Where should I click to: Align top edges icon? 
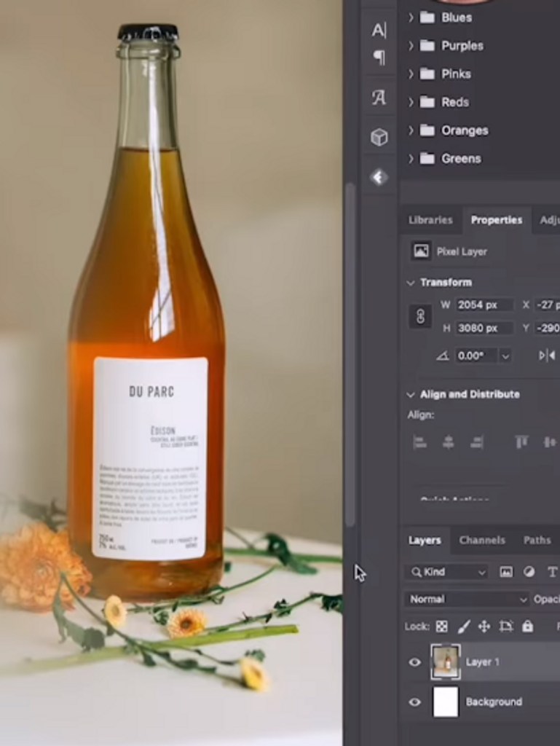point(521,442)
